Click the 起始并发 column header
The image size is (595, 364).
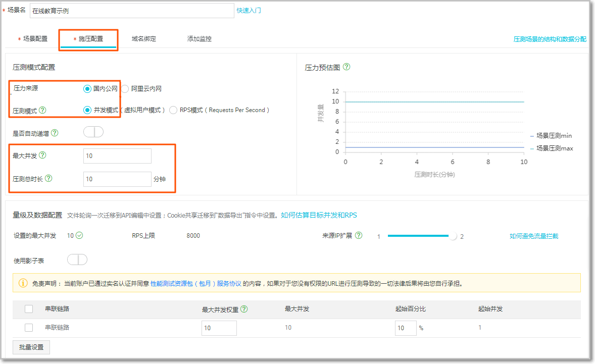tap(490, 308)
